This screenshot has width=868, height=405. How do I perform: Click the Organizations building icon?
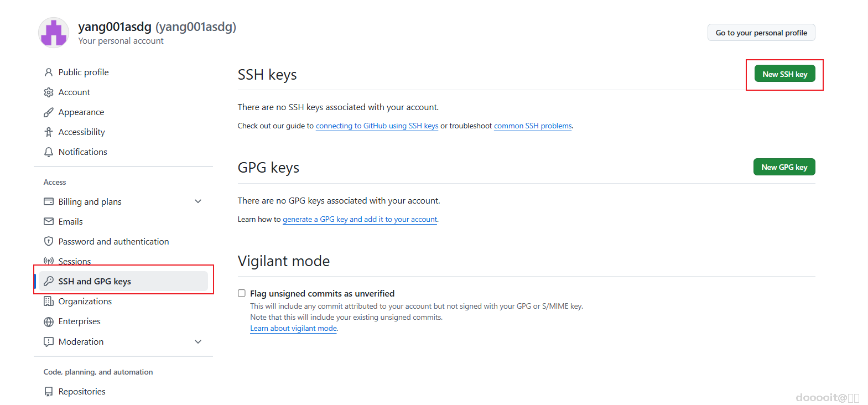coord(49,302)
